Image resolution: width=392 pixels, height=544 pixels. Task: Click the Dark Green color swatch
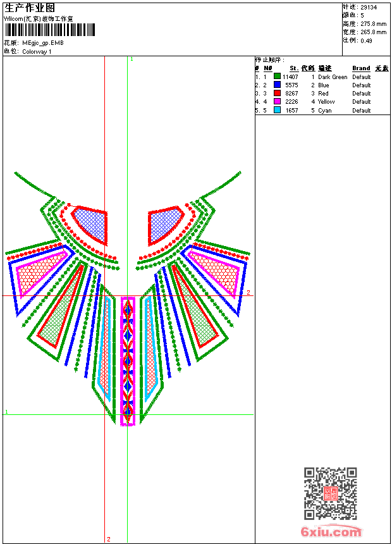(x=277, y=77)
